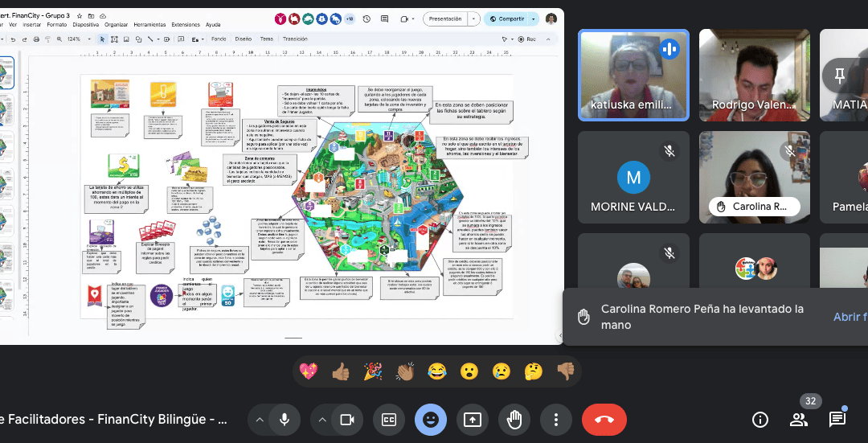Open shape insert tool
868x443 pixels.
[138, 39]
